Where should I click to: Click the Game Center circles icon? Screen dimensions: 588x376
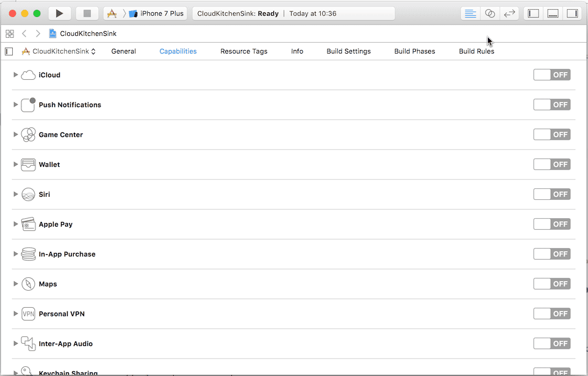pyautogui.click(x=28, y=135)
